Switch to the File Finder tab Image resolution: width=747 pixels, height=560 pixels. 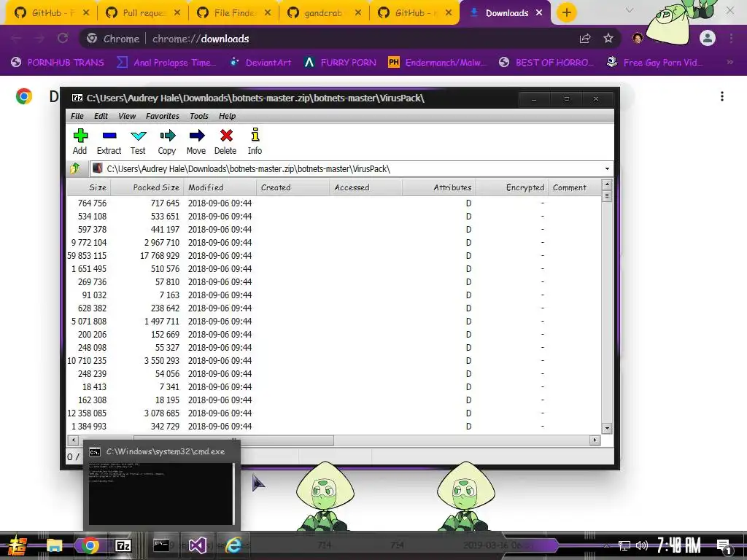click(x=233, y=13)
